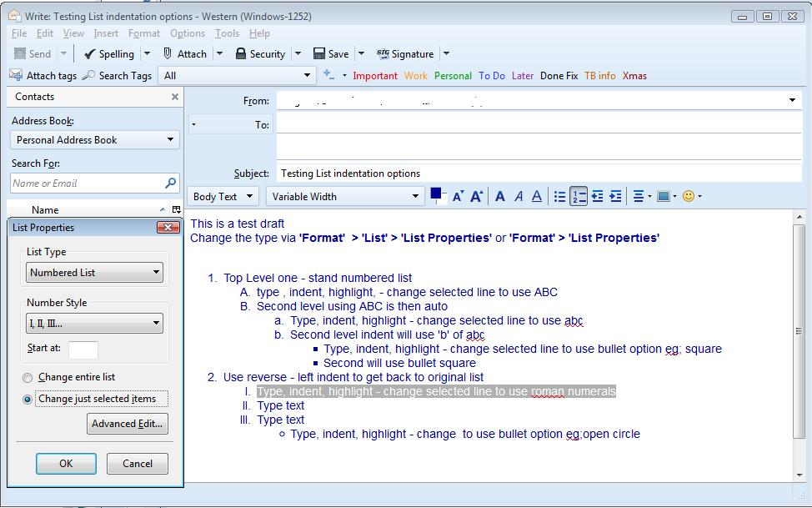Open the All tags filter dropdown
Image resolution: width=812 pixels, height=508 pixels.
[x=237, y=76]
